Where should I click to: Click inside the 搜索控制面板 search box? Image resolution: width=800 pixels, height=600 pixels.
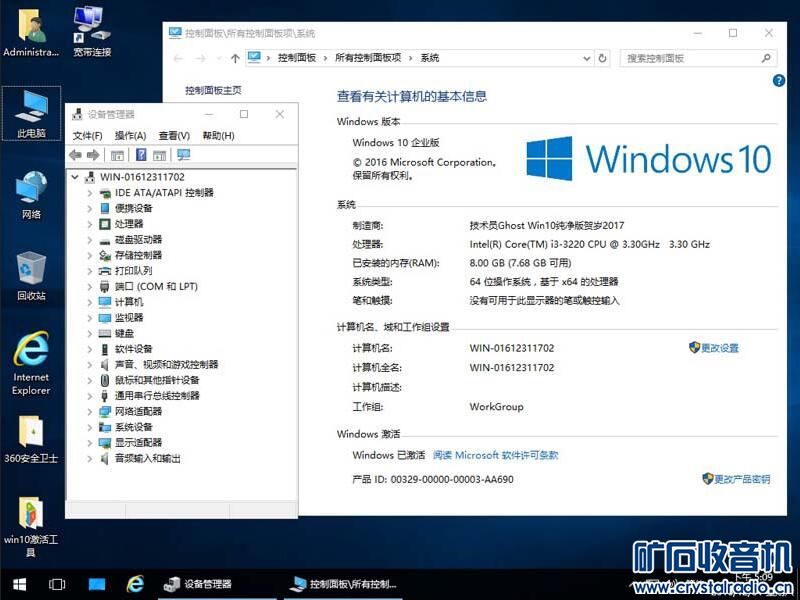tap(697, 57)
